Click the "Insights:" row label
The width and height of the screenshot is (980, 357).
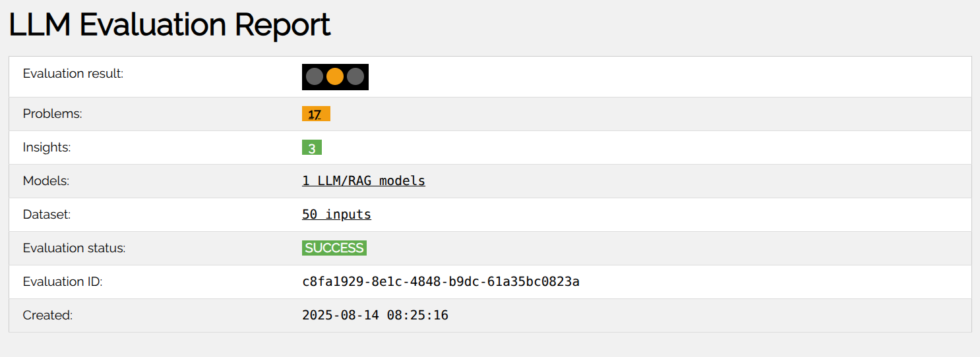click(47, 148)
